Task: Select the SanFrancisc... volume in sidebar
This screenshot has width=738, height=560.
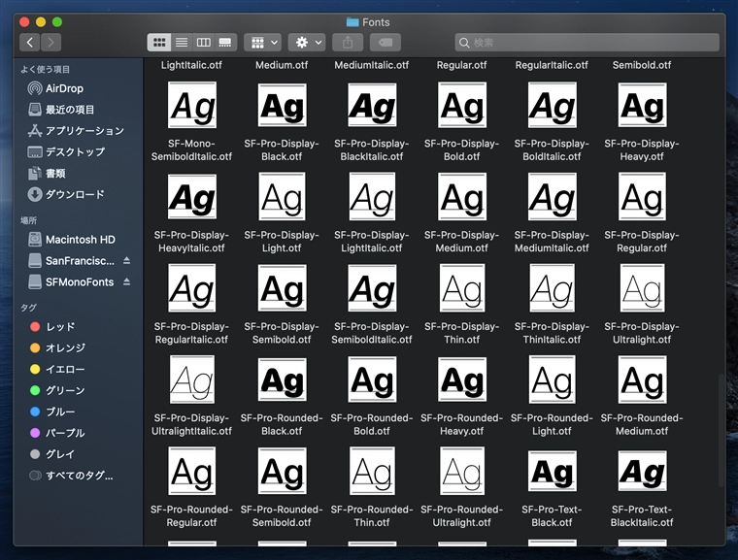Action: click(72, 261)
